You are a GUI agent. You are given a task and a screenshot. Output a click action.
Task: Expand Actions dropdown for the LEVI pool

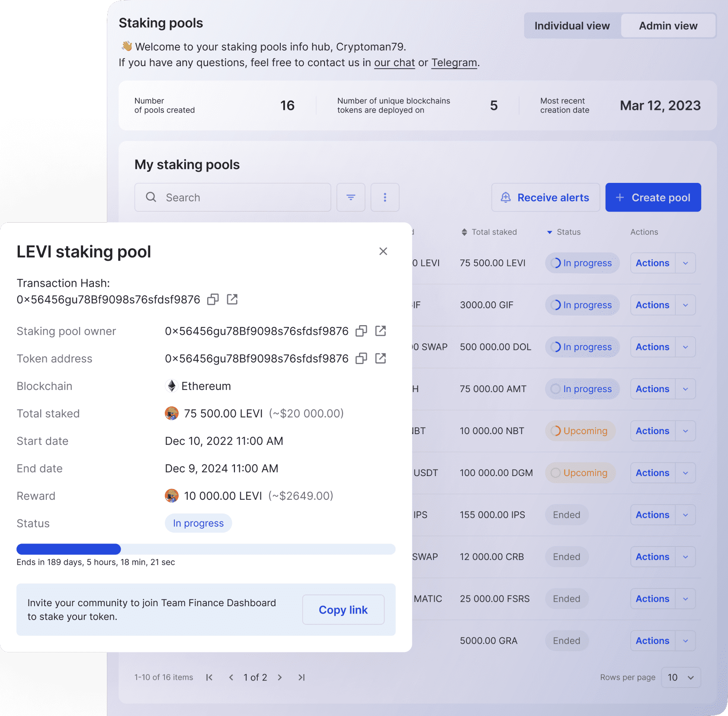[685, 263]
